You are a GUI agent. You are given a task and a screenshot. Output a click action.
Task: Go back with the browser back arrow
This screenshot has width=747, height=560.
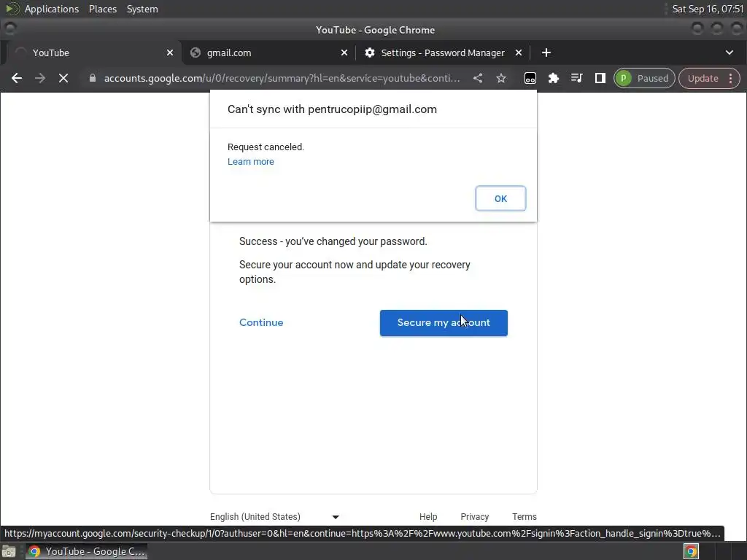click(x=17, y=78)
